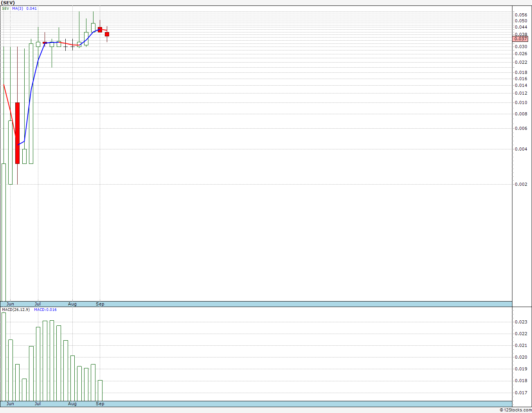The height and width of the screenshot is (413, 532).
Task: Select the Aug label on price chart axis
Action: (72, 304)
